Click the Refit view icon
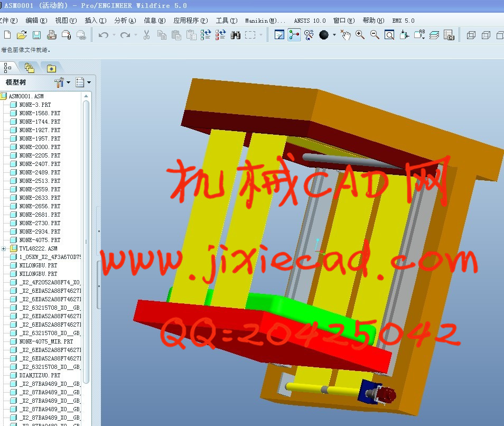This screenshot has height=426, width=504. point(389,35)
